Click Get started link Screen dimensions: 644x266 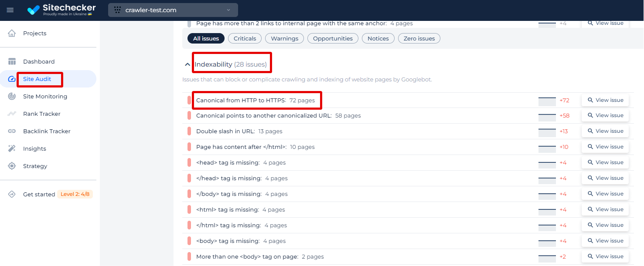click(39, 194)
